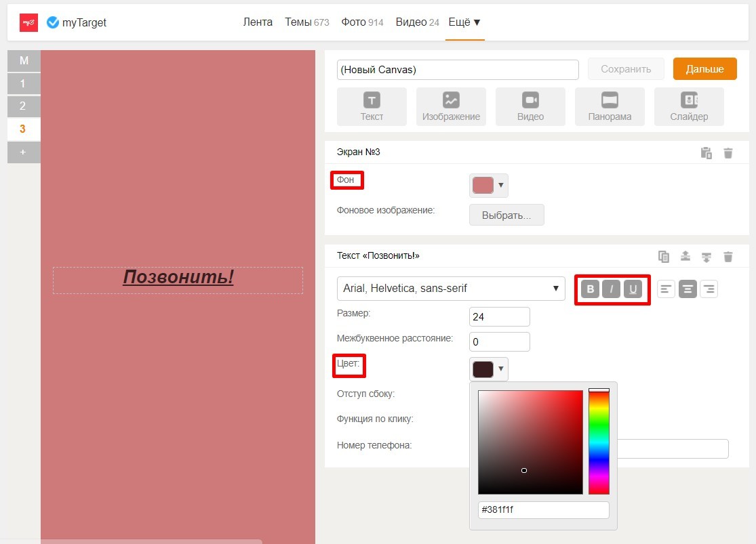756x544 pixels.
Task: Toggle bold formatting for the text
Action: click(590, 289)
